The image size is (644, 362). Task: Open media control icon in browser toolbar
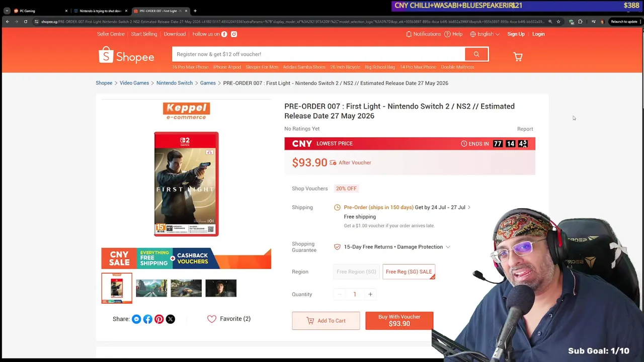point(593,22)
